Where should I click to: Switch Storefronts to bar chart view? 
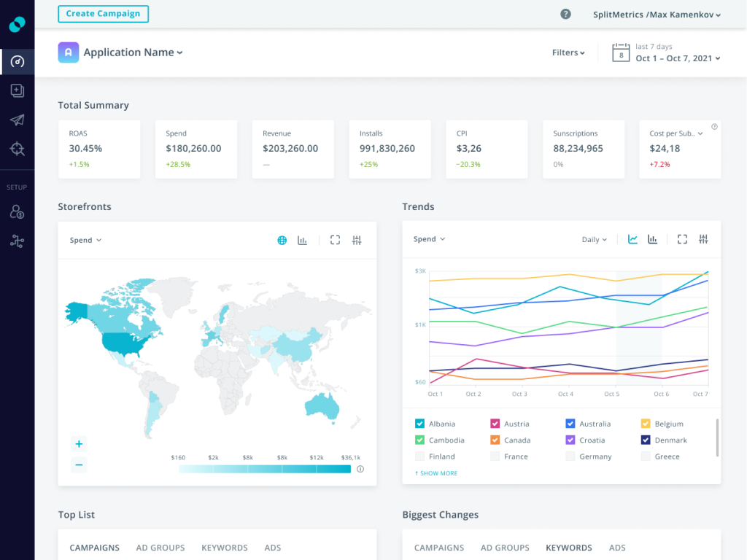303,239
